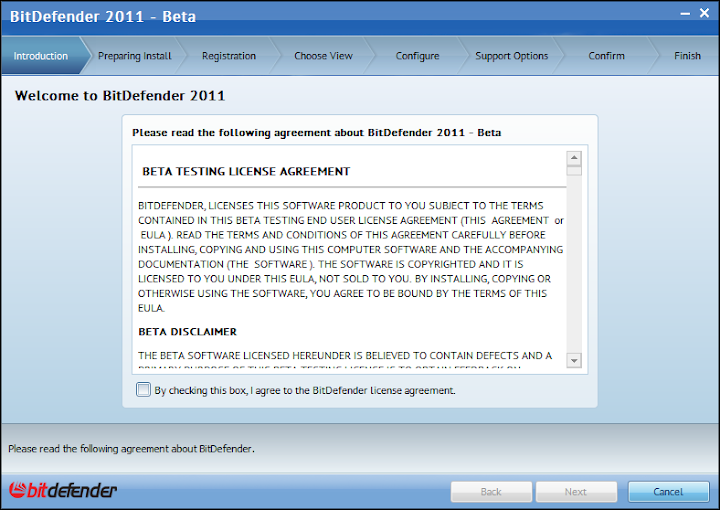This screenshot has width=720, height=510.
Task: Click 'Please read the following agreement about BitDefender.' status text
Action: coord(131,448)
